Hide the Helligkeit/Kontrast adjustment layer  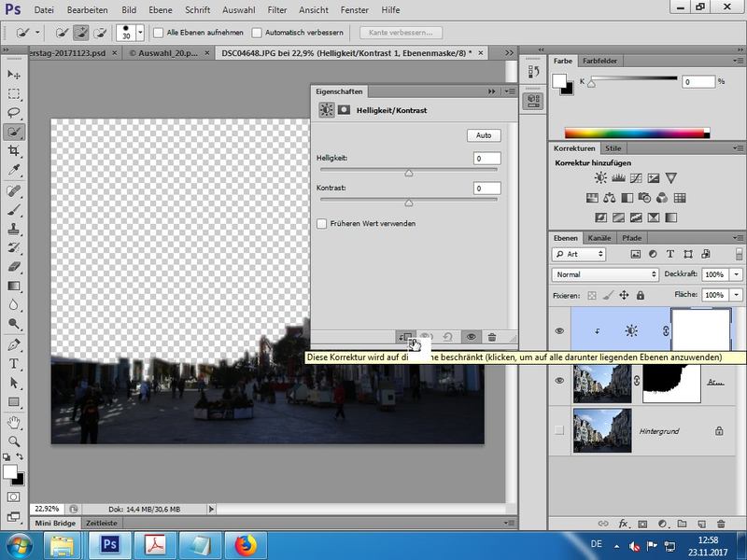[x=560, y=330]
